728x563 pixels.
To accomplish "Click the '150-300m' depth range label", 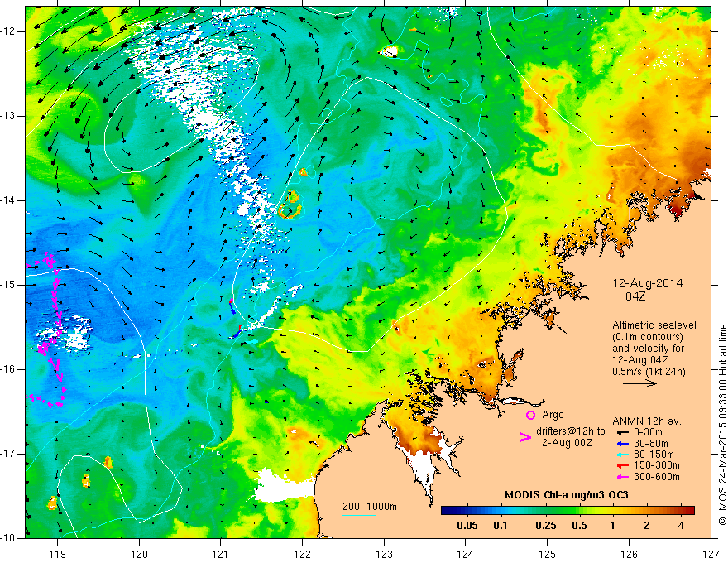I will 657,466.
